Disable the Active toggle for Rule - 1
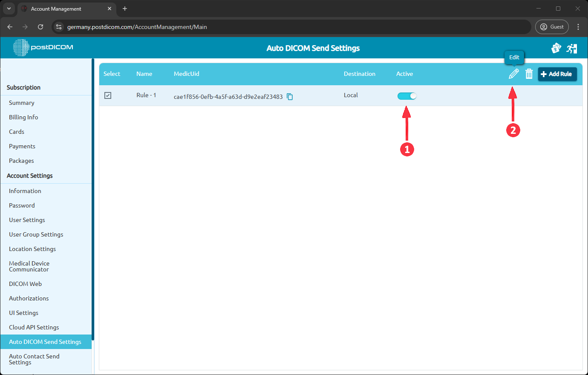This screenshot has width=588, height=375. click(407, 96)
